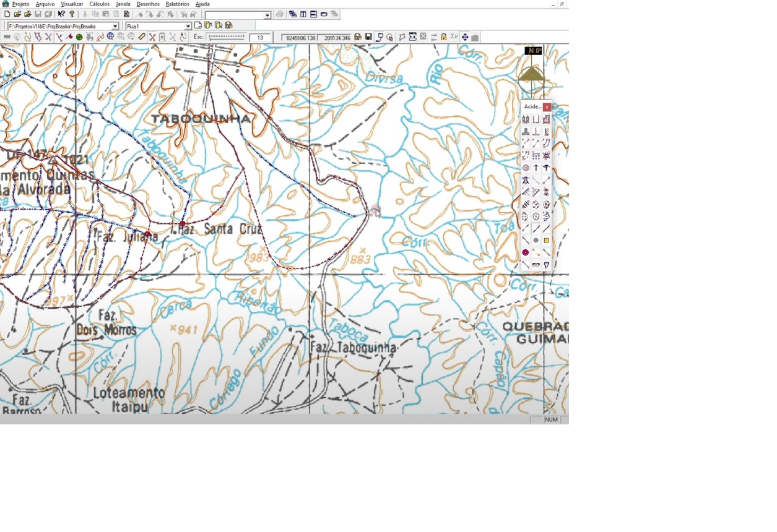Click the transmission tower symbol in Acide palette
This screenshot has width=777, height=532.
526,180
